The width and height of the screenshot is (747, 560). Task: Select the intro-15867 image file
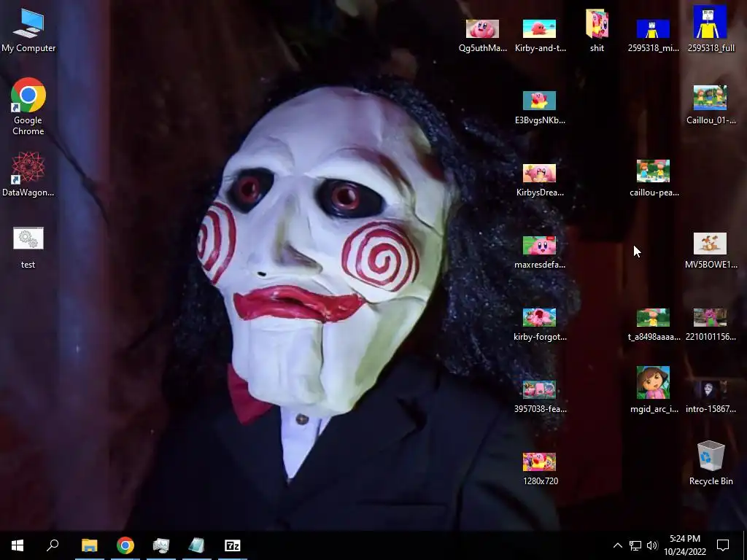pos(711,396)
